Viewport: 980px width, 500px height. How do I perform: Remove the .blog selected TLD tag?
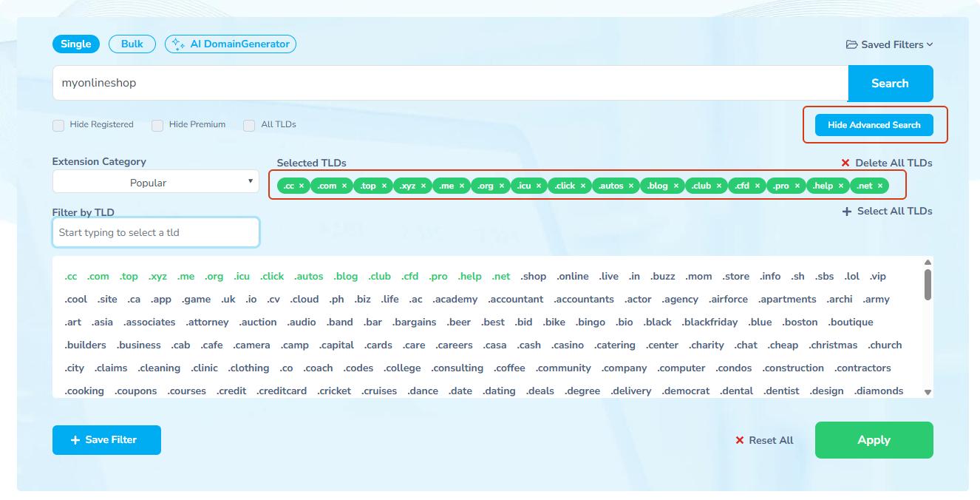tap(676, 186)
